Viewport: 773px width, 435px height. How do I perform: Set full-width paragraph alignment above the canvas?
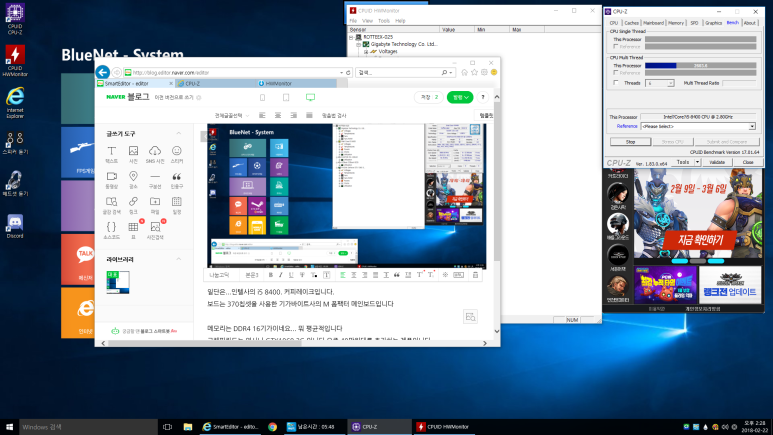(309, 115)
